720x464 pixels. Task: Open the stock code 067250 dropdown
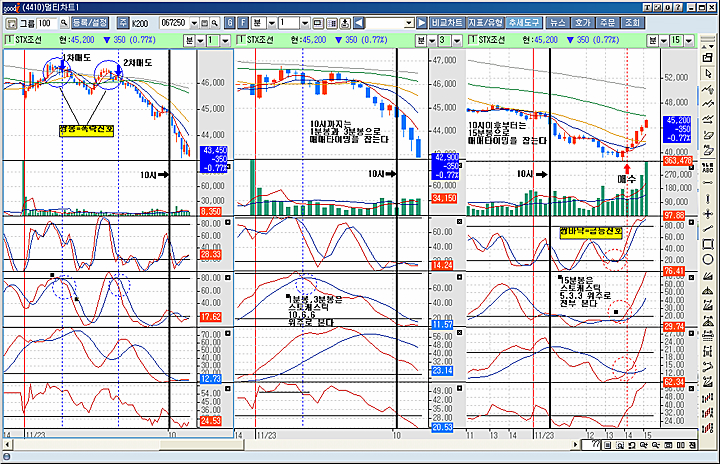194,23
